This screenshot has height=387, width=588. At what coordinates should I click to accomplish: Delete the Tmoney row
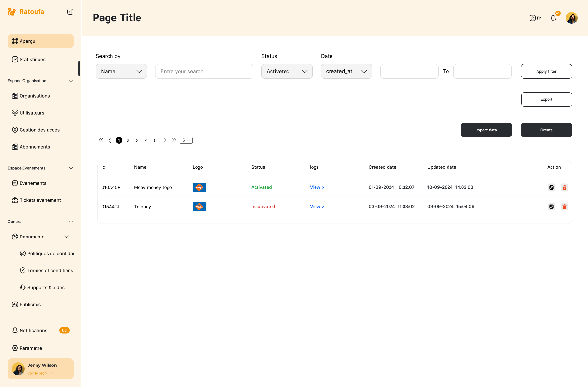pyautogui.click(x=564, y=207)
